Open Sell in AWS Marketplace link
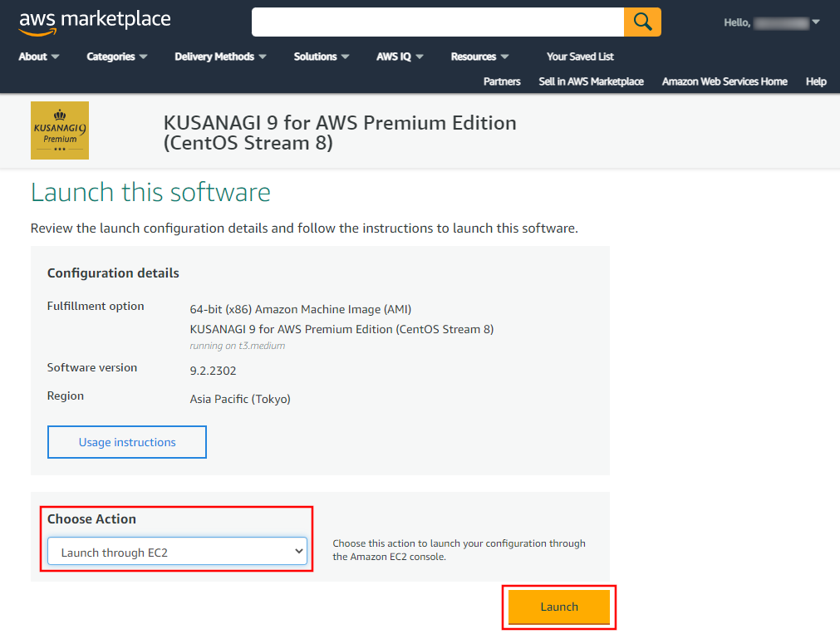Image resolution: width=840 pixels, height=634 pixels. pyautogui.click(x=591, y=81)
